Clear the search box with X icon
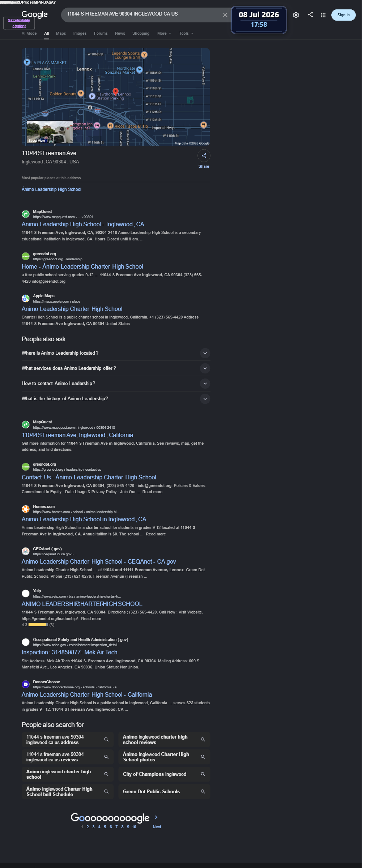This screenshot has height=868, width=366. 225,15
